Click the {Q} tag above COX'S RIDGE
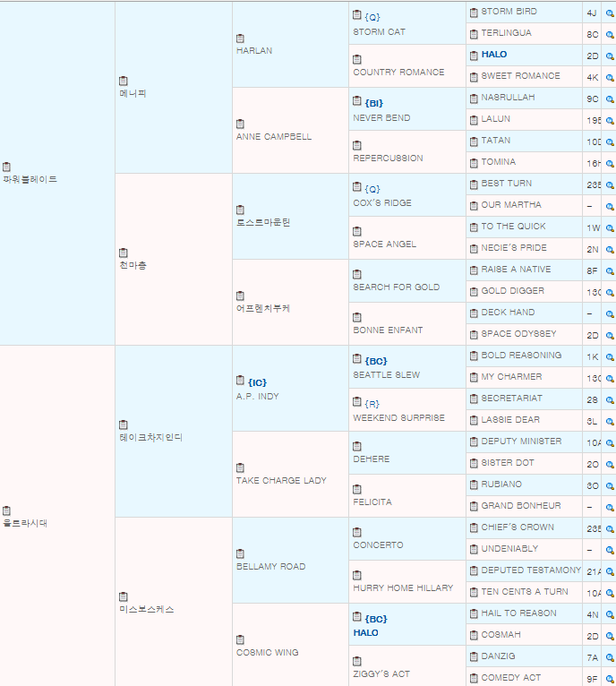 click(372, 189)
